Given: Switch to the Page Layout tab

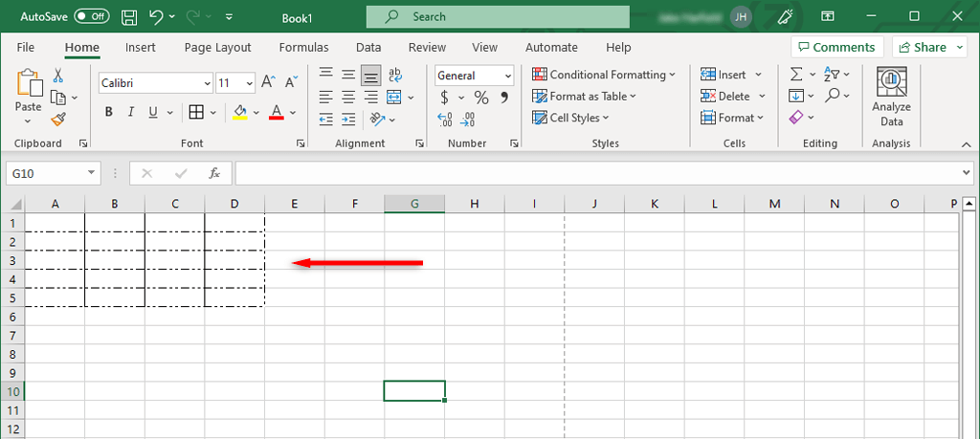Looking at the screenshot, I should tap(217, 47).
